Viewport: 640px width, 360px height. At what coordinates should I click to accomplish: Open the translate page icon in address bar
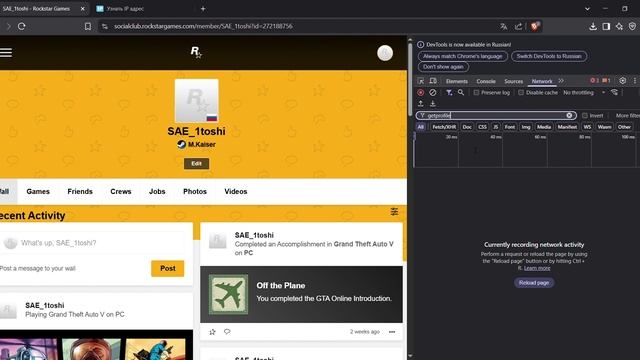click(x=504, y=26)
